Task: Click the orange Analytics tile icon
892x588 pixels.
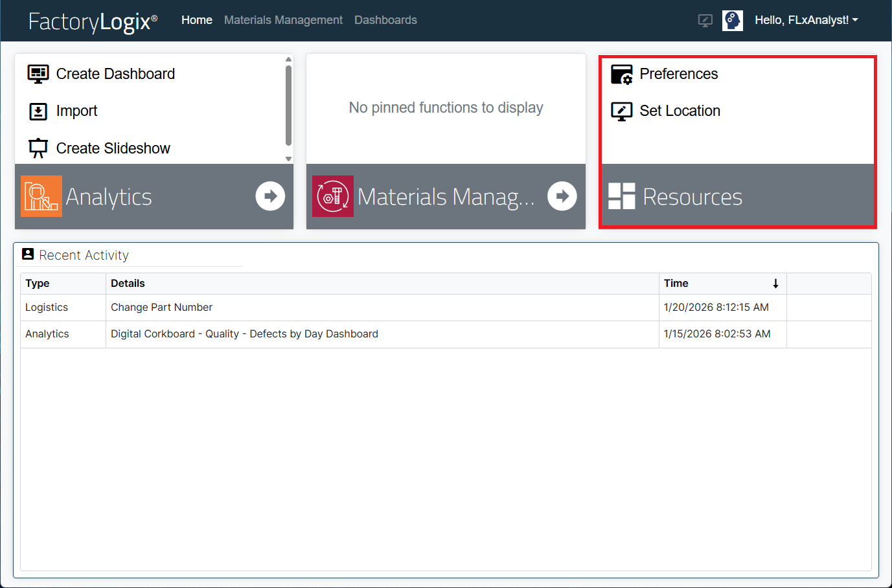Action: click(x=41, y=196)
